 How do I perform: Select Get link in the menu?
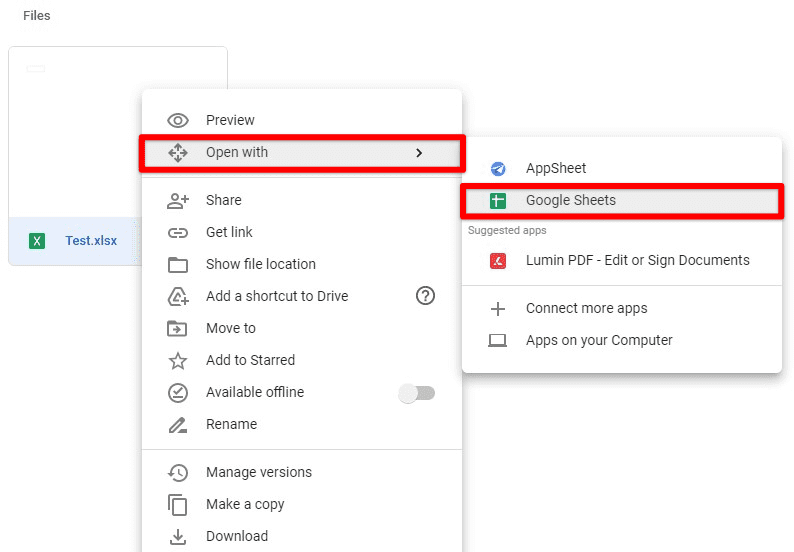pyautogui.click(x=302, y=232)
